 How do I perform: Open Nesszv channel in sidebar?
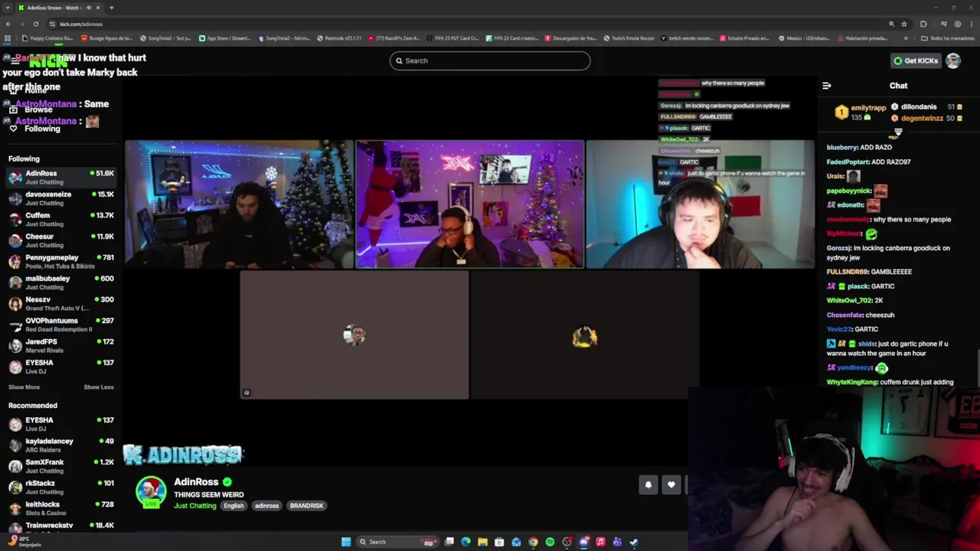click(61, 304)
